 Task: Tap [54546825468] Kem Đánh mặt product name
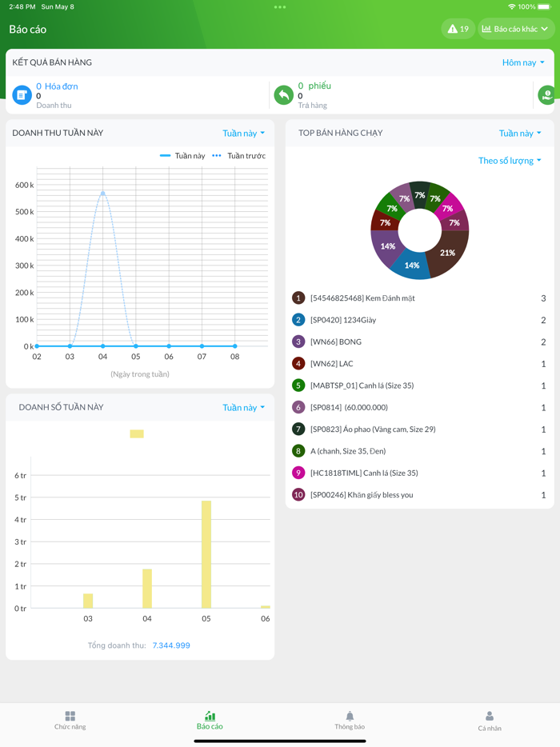click(x=362, y=298)
